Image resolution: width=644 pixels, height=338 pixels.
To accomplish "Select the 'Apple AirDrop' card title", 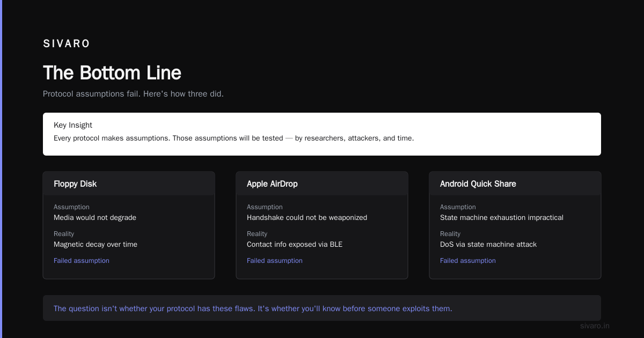I will (x=272, y=184).
